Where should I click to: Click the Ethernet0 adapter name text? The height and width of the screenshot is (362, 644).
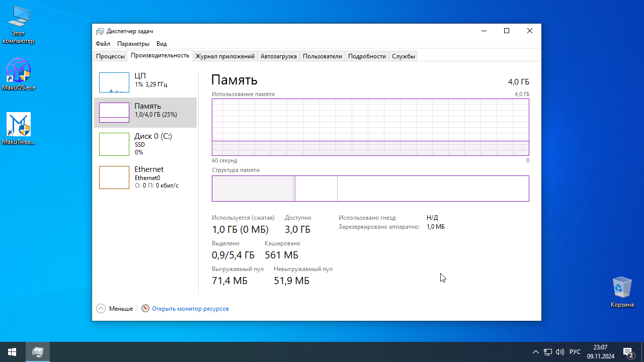coord(147,178)
